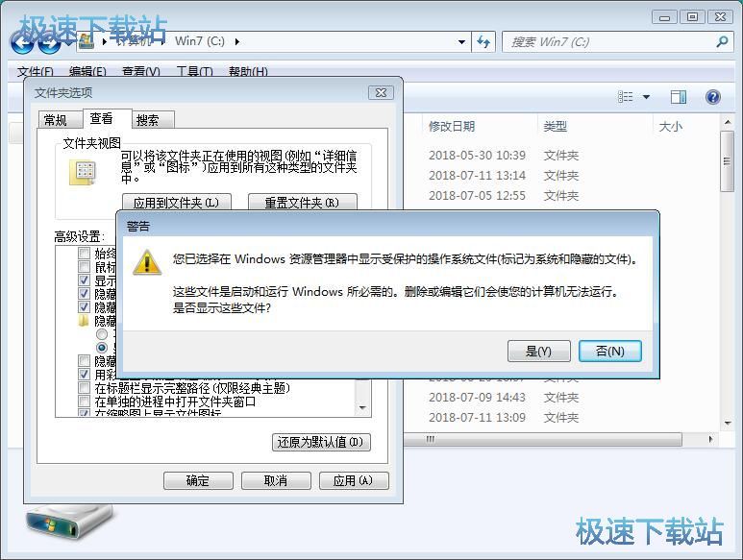Click the selected radio button under 隐藏 folder
743x560 pixels.
[101, 348]
